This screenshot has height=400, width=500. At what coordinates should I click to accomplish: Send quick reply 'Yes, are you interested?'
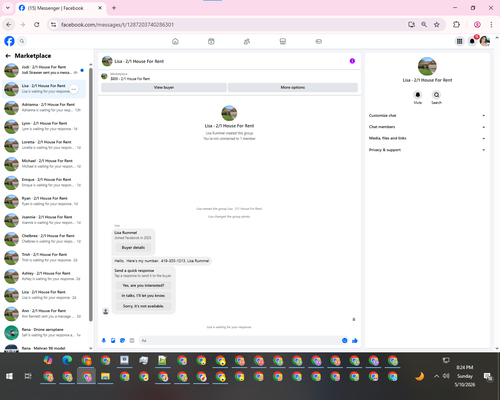click(x=143, y=285)
